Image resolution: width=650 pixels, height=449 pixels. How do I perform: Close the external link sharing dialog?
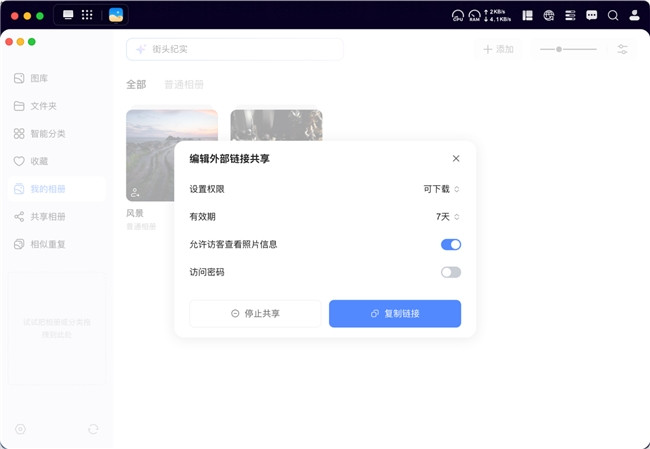point(456,158)
